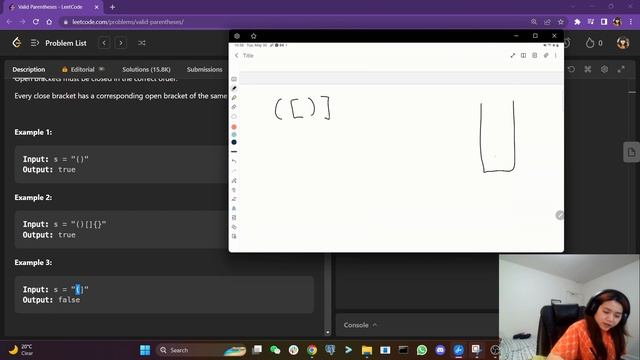Viewport: 640px width, 360px height.
Task: Go back from the note titled Title
Action: tap(237, 56)
